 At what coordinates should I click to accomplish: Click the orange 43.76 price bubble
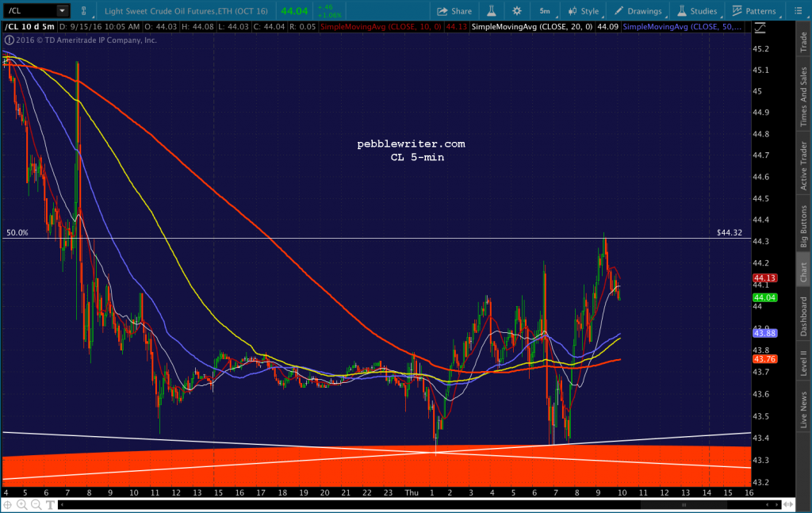click(x=764, y=359)
